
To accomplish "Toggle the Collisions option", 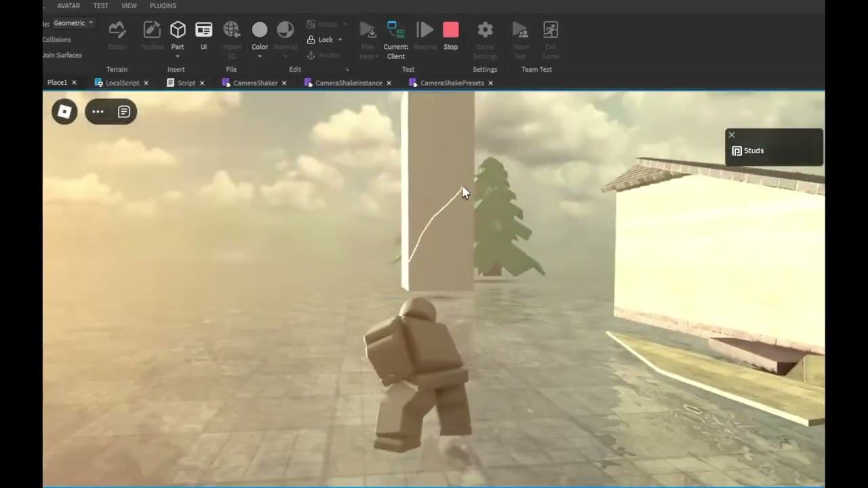I will tap(56, 39).
